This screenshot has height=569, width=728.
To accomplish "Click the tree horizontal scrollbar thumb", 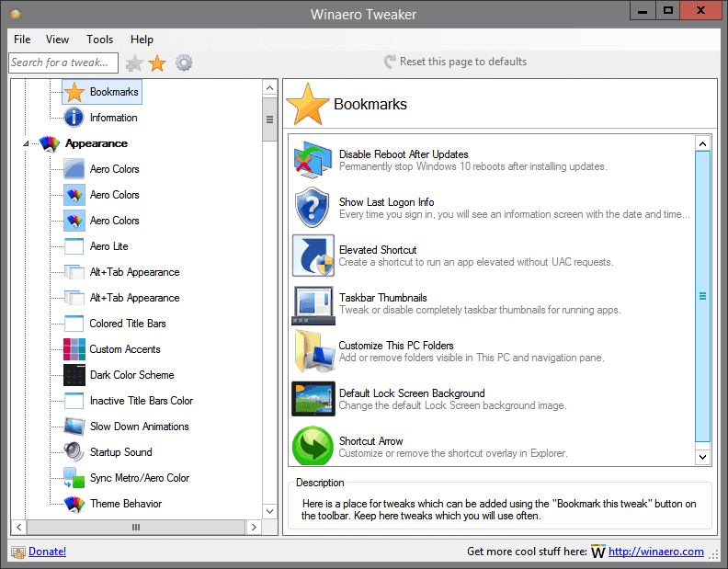I will 136,528.
